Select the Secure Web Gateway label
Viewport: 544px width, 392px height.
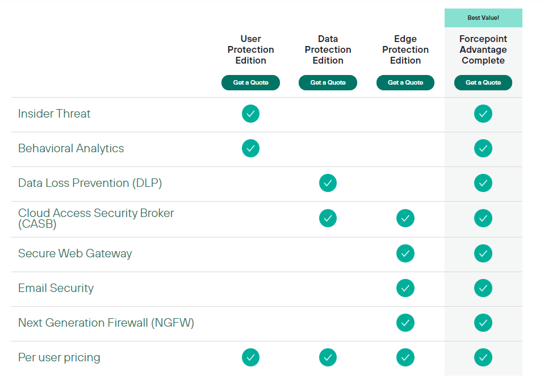point(75,253)
